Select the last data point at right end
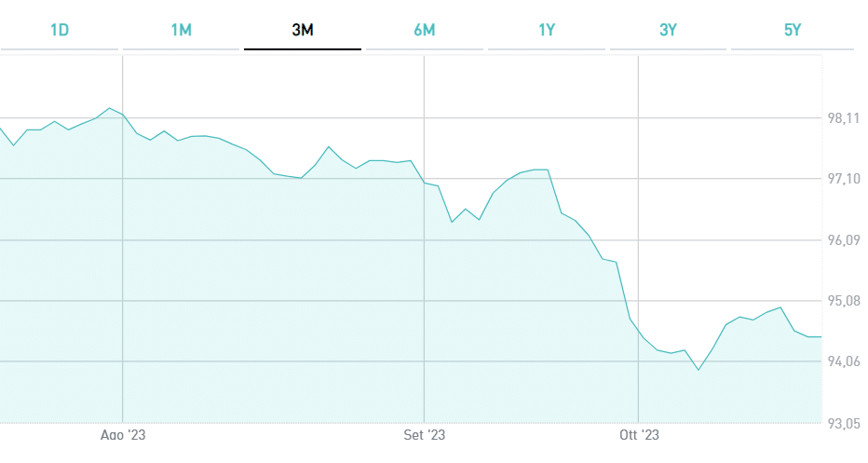The height and width of the screenshot is (463, 868). (821, 337)
